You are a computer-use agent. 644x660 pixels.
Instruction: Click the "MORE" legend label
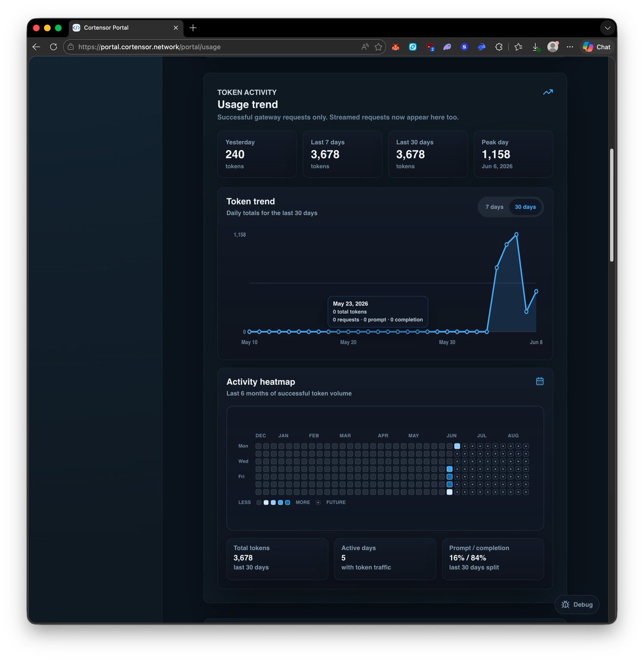(x=303, y=503)
